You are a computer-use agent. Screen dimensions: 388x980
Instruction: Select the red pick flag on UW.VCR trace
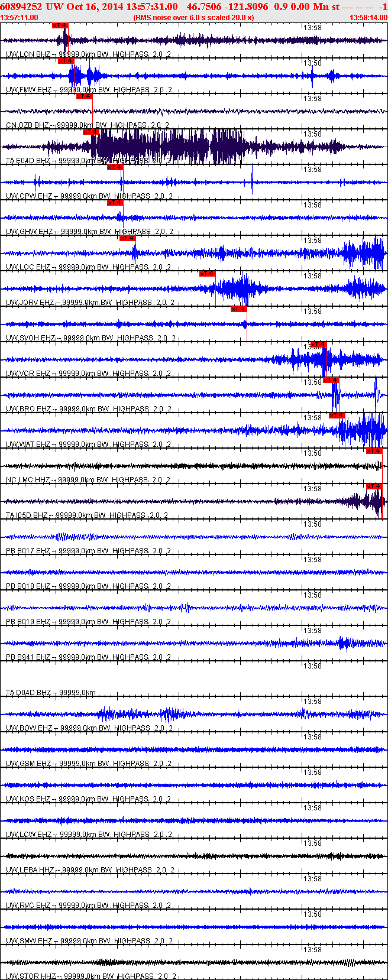pos(319,345)
